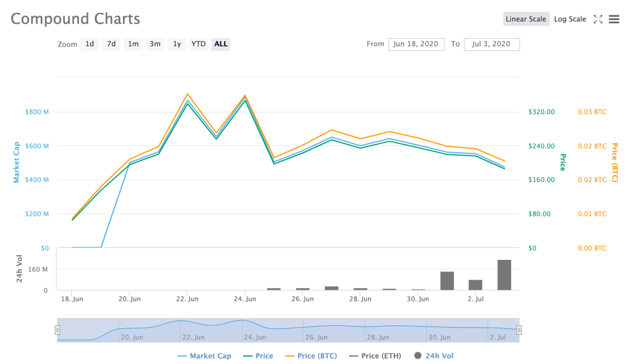The height and width of the screenshot is (364, 632).
Task: Toggle 24h Vol series in legend
Action: pos(434,356)
